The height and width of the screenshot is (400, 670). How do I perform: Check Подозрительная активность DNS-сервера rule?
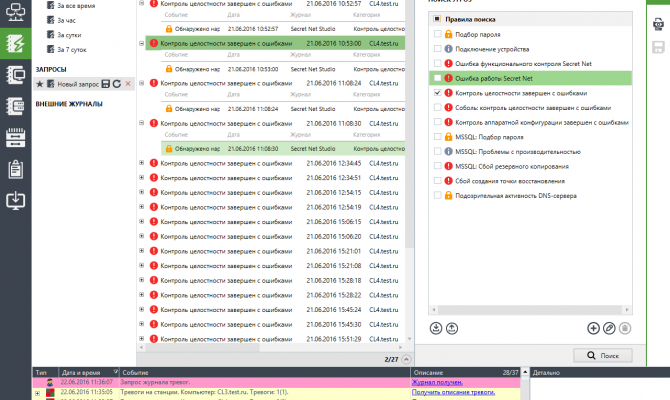(437, 195)
